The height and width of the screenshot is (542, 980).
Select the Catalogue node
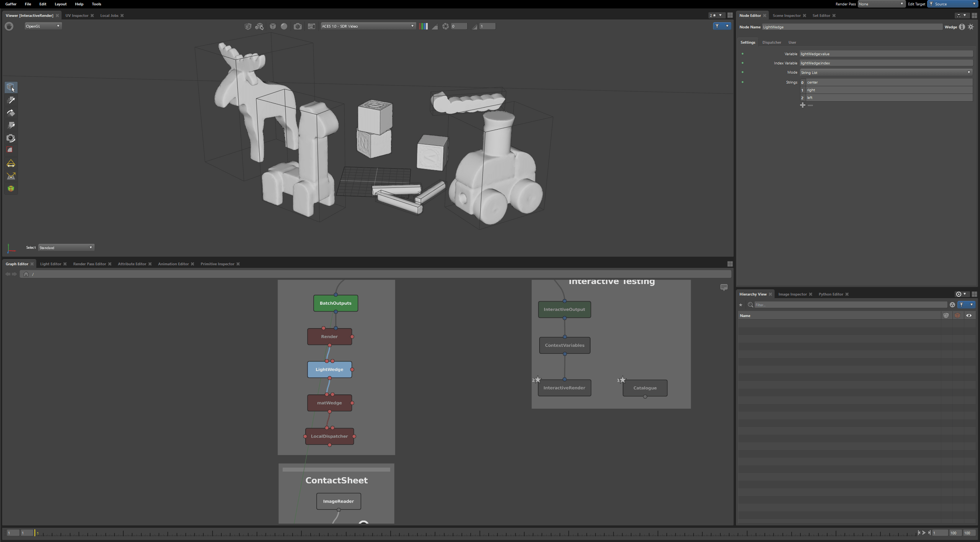point(645,388)
